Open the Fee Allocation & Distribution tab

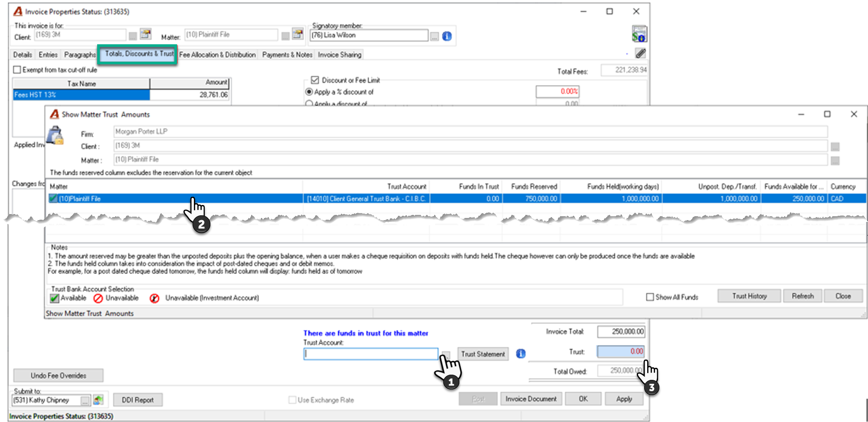217,55
